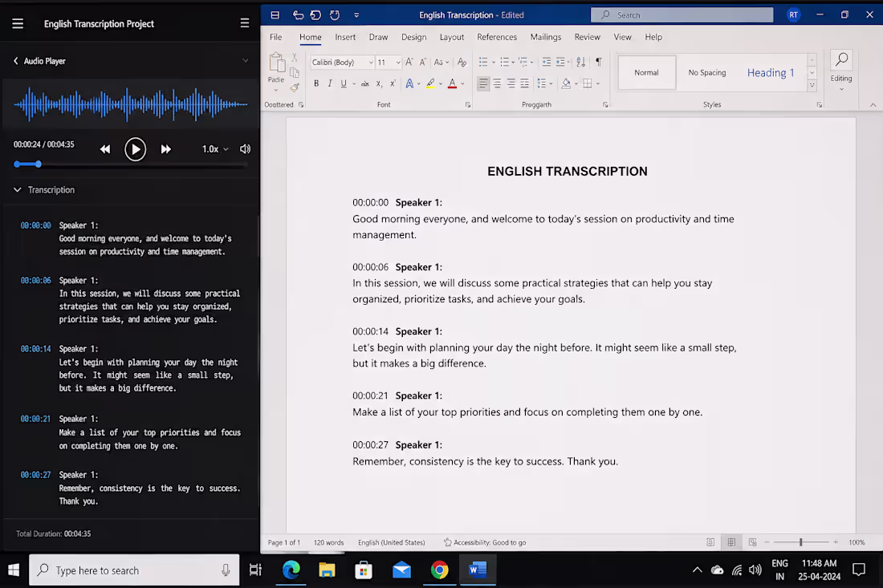The image size is (883, 588).
Task: Collapse the Word ribbon
Action: pos(873,105)
